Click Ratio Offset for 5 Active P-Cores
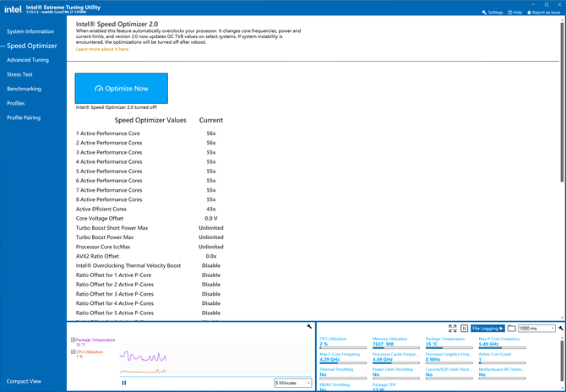This screenshot has width=566, height=392. (150, 313)
